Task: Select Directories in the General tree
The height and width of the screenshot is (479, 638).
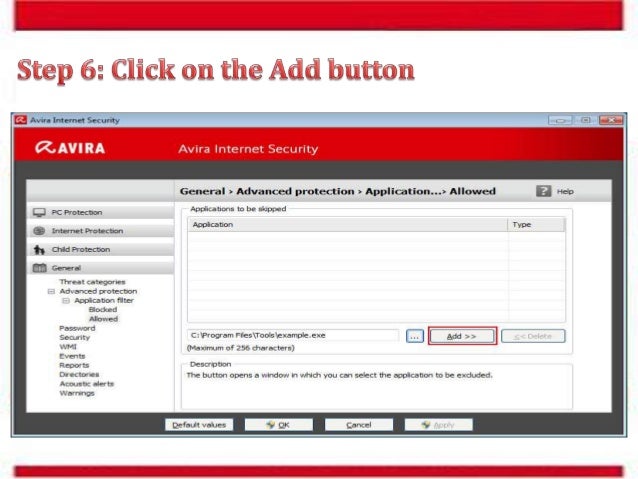Action: coord(79,374)
